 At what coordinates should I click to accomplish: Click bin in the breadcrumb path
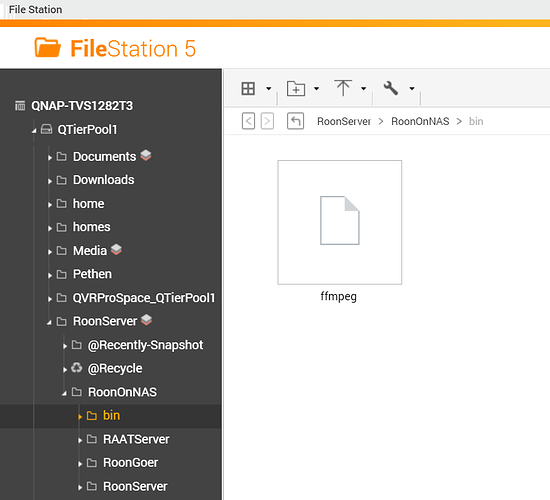[x=476, y=121]
